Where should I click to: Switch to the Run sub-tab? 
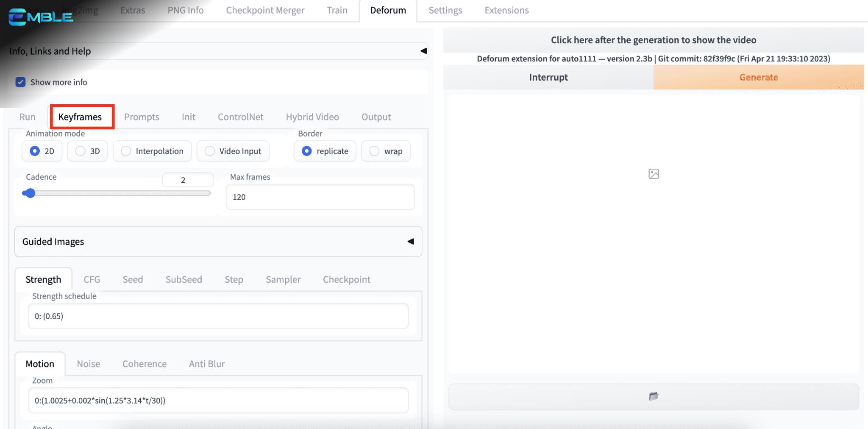click(x=28, y=117)
